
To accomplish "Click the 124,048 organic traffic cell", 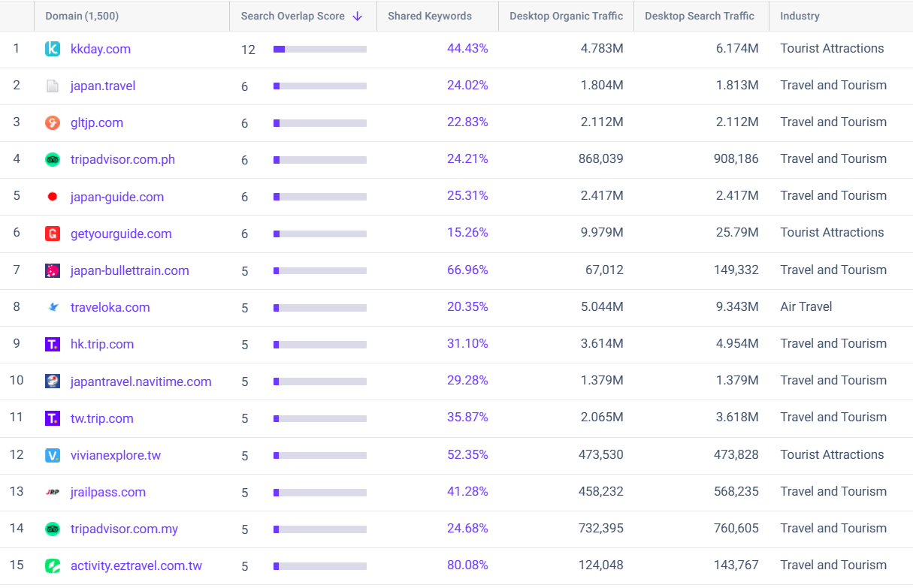I will (x=601, y=565).
